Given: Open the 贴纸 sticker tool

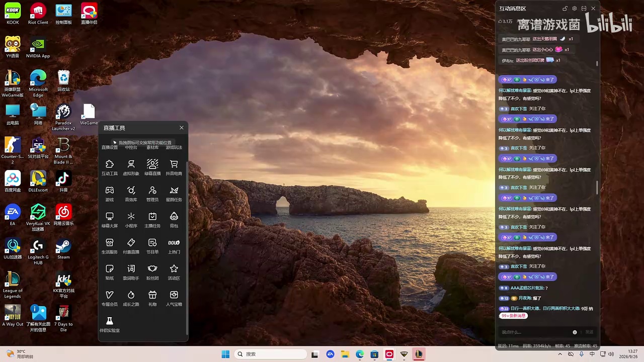Looking at the screenshot, I should coord(110,272).
